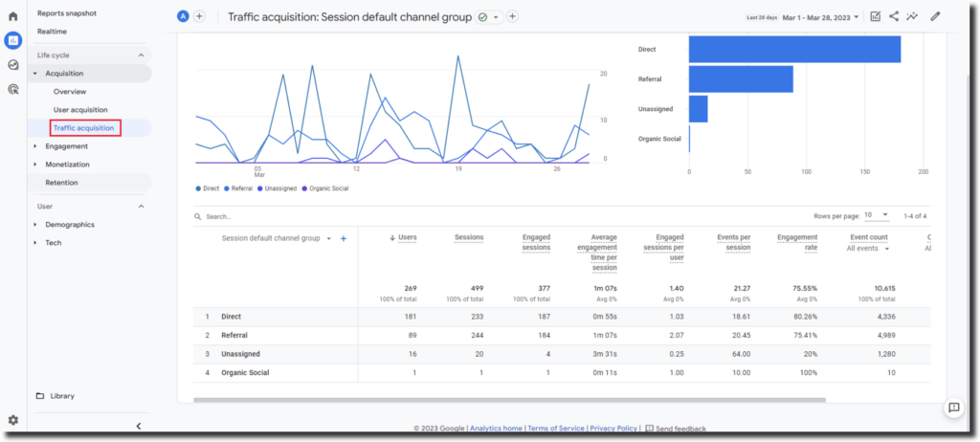The width and height of the screenshot is (980, 442).
Task: Click the All Users 'A' segment badge
Action: pos(183,17)
